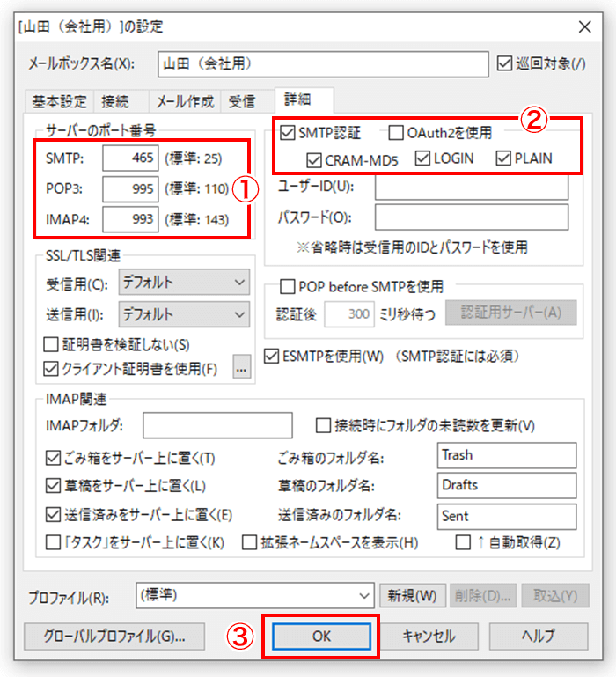This screenshot has height=677, width=616.
Task: Click the ユーザーID input field
Action: (x=472, y=187)
